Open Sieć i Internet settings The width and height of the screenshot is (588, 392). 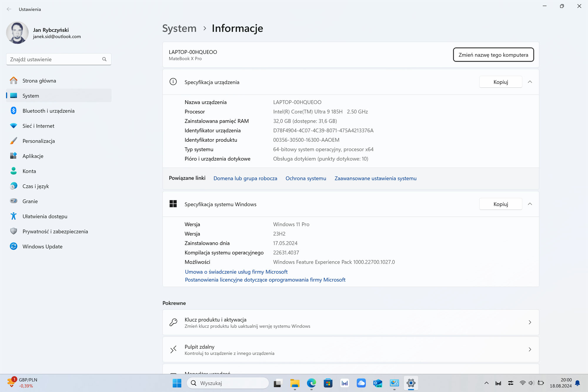(x=59, y=126)
